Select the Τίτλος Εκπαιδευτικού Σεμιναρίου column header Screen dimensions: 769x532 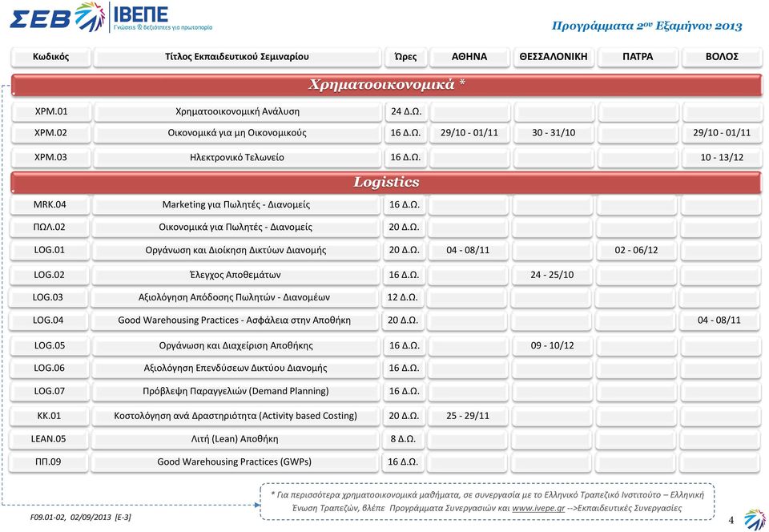pyautogui.click(x=237, y=57)
